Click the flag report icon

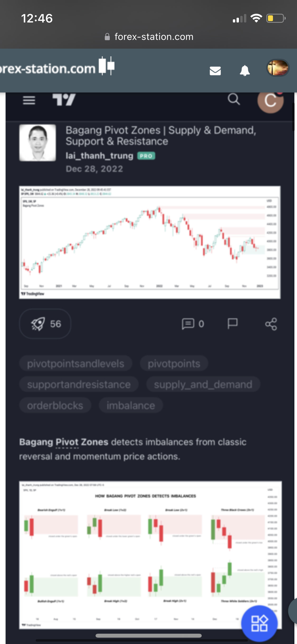point(233,324)
